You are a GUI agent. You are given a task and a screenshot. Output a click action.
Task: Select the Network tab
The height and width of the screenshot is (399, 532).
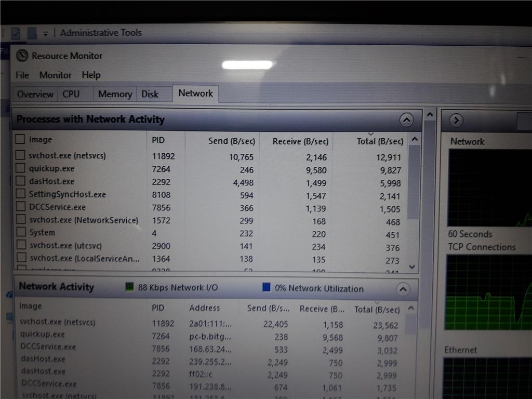[x=195, y=94]
